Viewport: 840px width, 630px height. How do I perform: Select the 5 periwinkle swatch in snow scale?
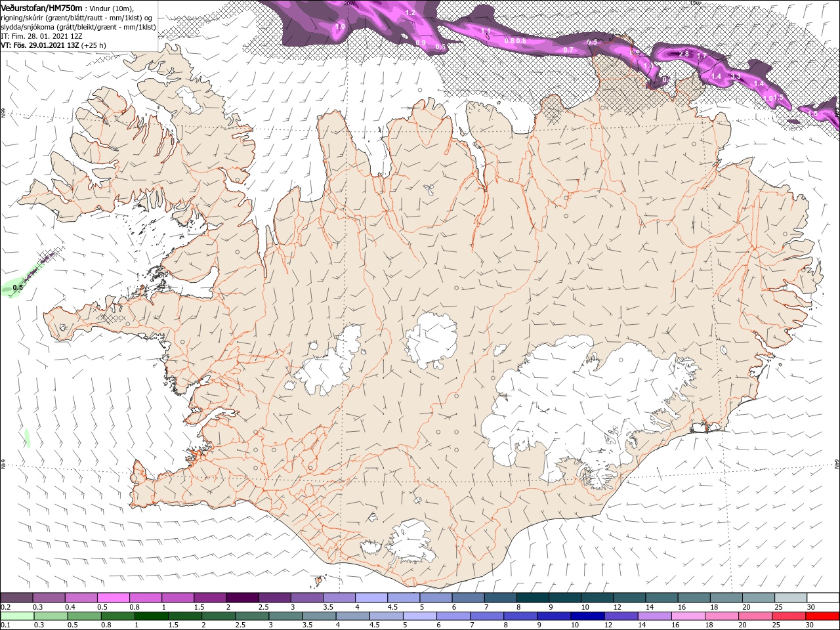[435, 597]
